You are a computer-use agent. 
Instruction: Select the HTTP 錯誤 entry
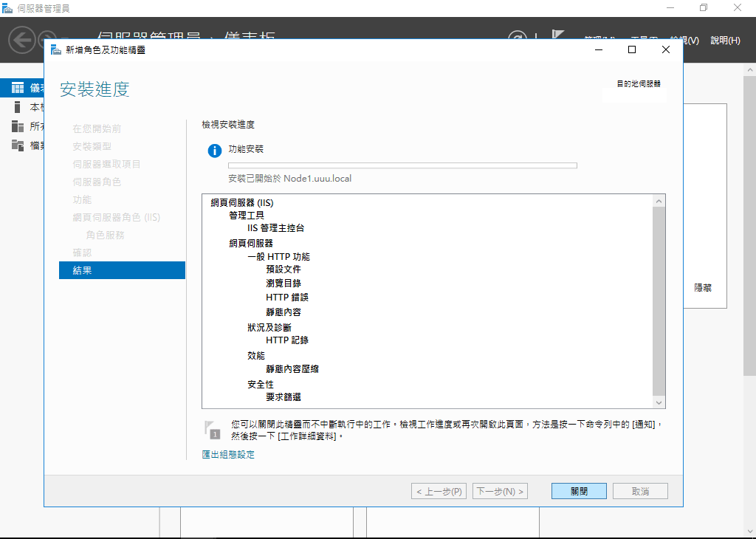[x=286, y=297]
